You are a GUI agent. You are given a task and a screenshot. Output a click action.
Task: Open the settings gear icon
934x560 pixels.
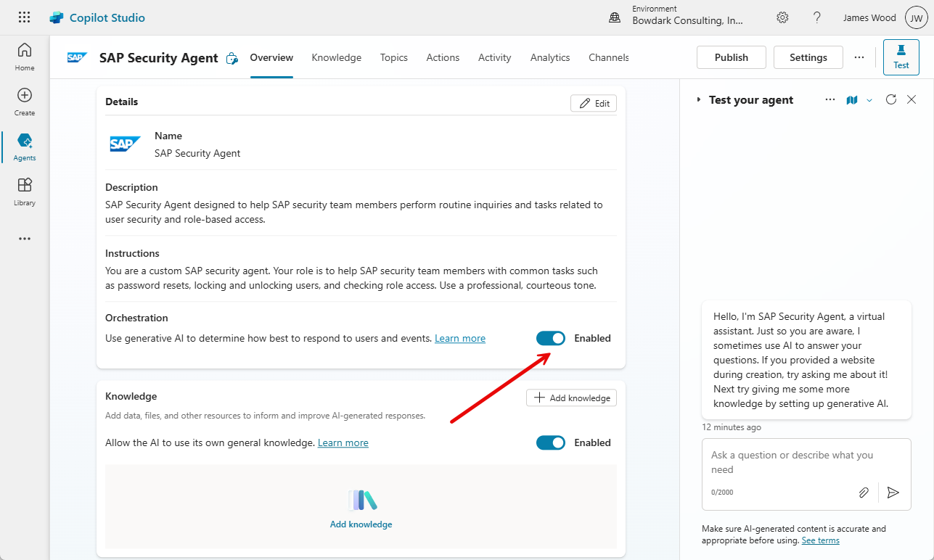pyautogui.click(x=782, y=17)
